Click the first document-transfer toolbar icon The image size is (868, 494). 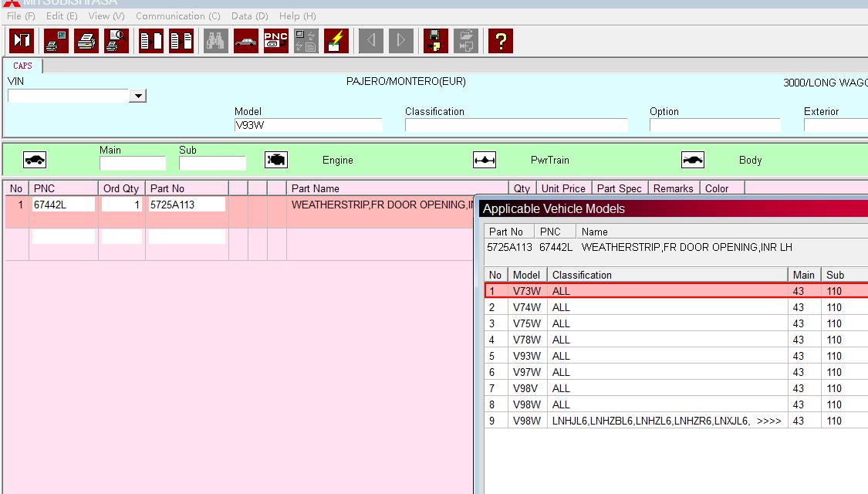150,40
